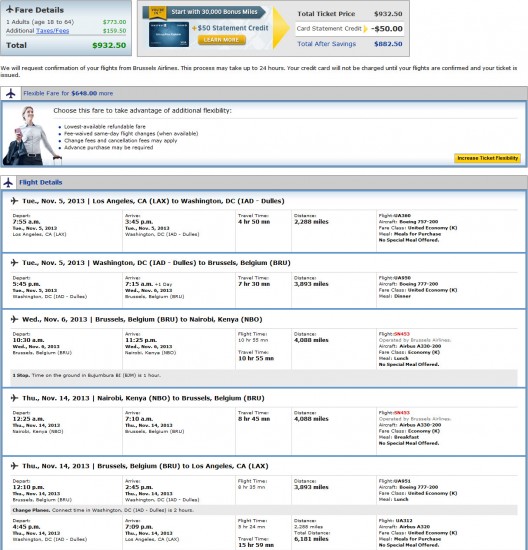Click the plane icon beside the Nairobi to Brussels flight
This screenshot has width=528, height=550.
pos(14,398)
